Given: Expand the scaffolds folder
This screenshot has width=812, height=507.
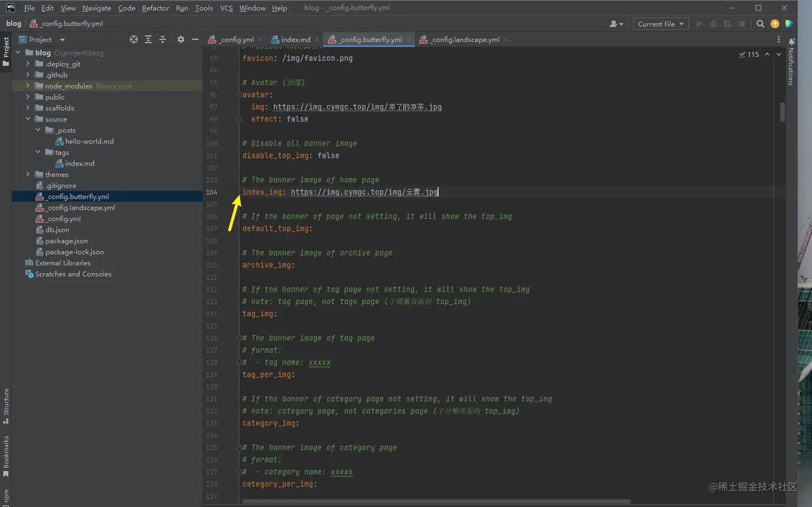Looking at the screenshot, I should coord(28,108).
